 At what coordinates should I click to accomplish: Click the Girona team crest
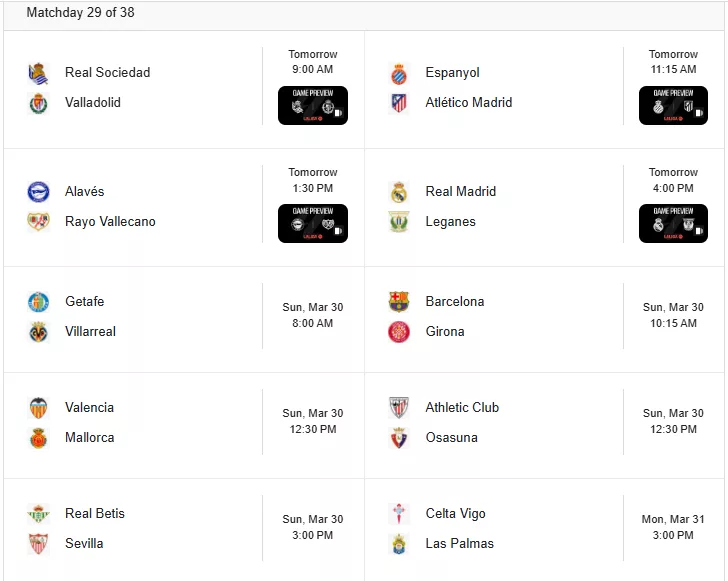pos(399,331)
